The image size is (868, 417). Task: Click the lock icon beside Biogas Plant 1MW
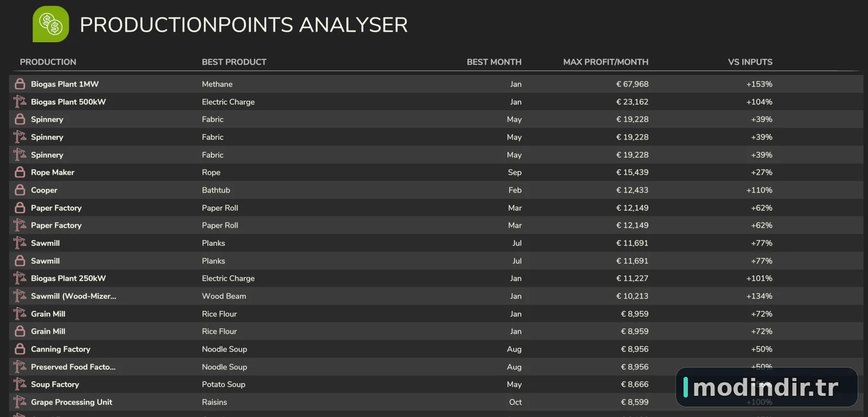point(20,84)
